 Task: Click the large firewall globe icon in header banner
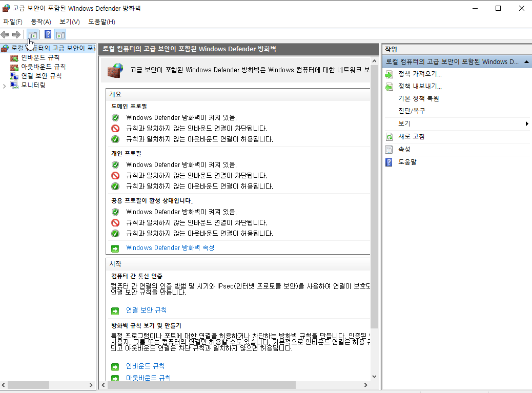[115, 70]
